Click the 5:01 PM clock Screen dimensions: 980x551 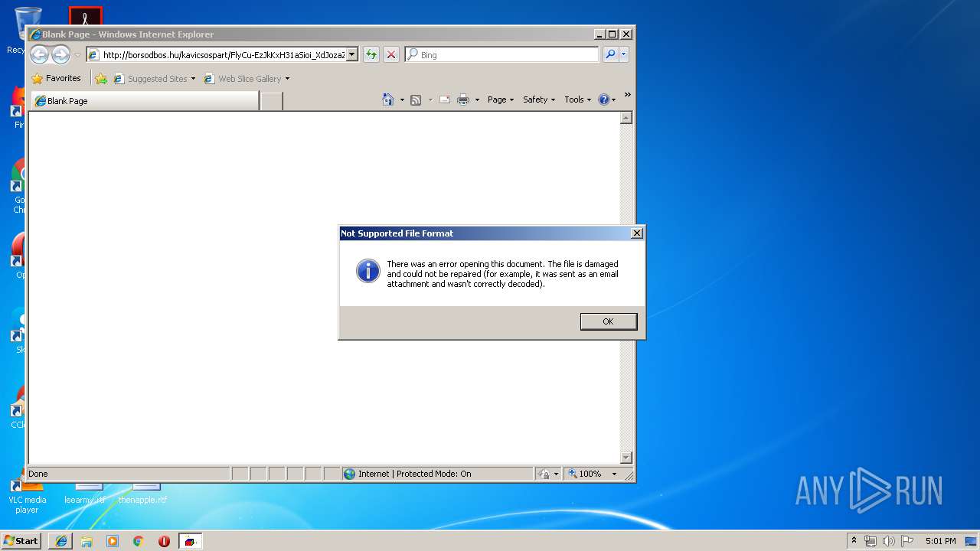point(940,541)
